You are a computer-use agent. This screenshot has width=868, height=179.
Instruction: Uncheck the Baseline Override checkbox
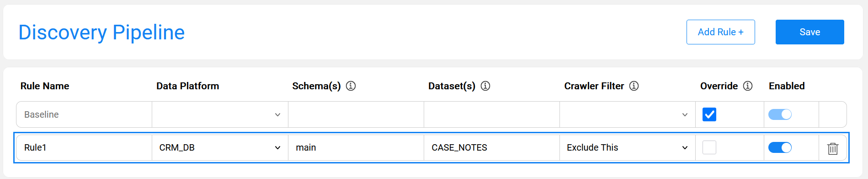tap(709, 114)
